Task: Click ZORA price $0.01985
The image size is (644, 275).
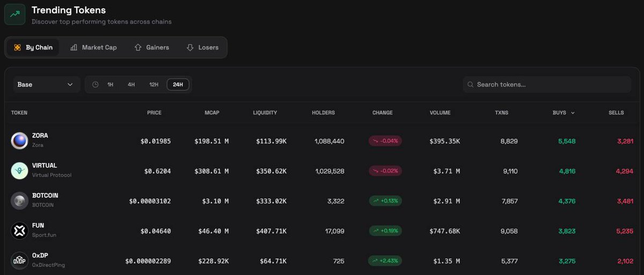Action: pos(156,142)
